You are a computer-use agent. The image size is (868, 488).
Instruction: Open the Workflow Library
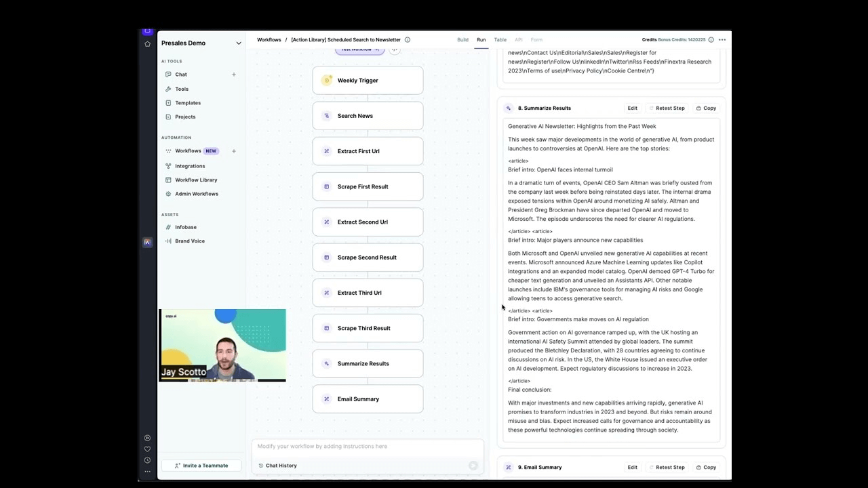tap(196, 180)
